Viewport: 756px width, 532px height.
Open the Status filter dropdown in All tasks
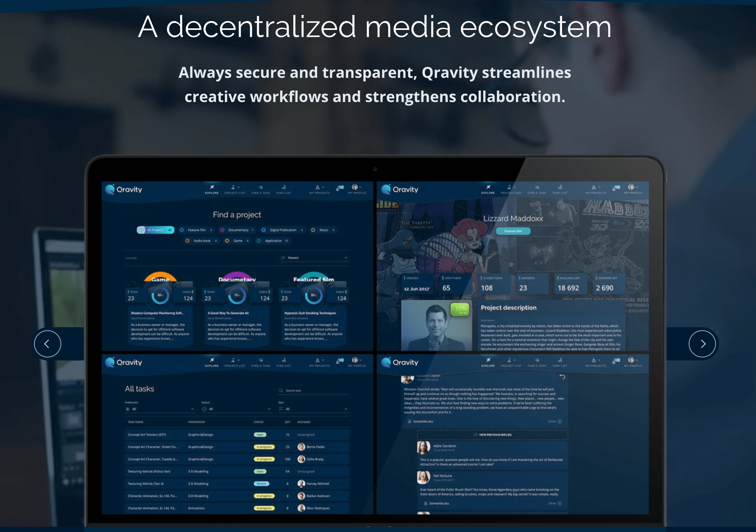point(237,409)
